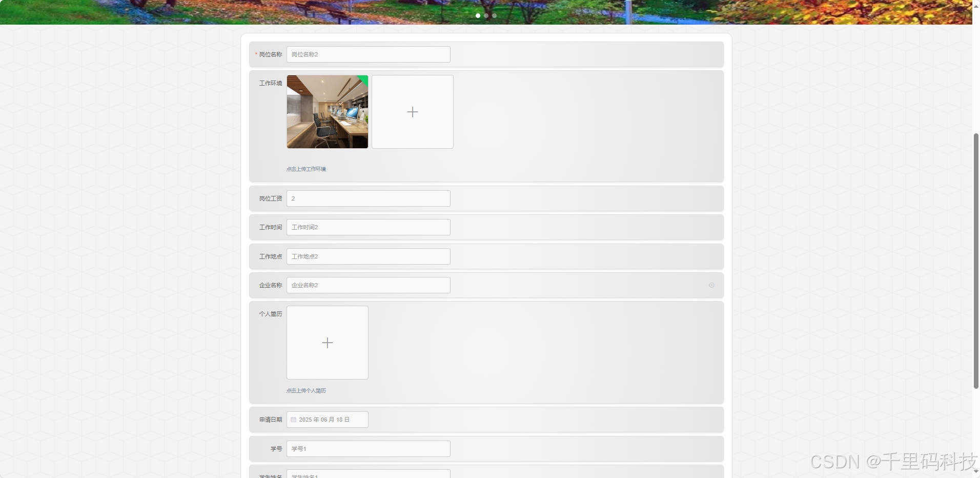Go to the second carousel slide dot
This screenshot has width=980, height=478.
click(486, 15)
